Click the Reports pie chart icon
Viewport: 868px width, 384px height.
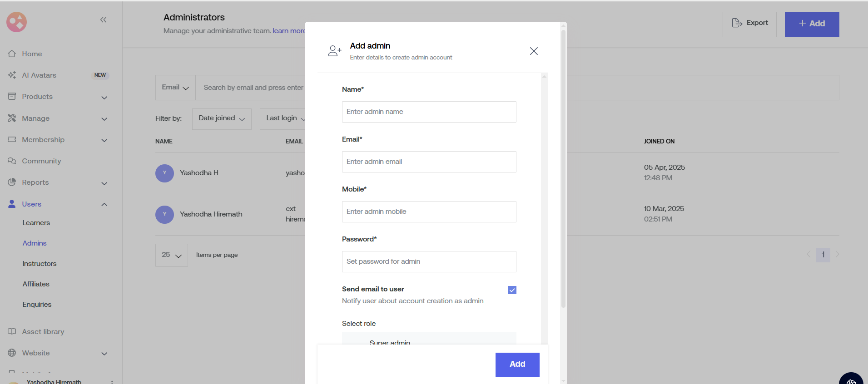(x=12, y=182)
